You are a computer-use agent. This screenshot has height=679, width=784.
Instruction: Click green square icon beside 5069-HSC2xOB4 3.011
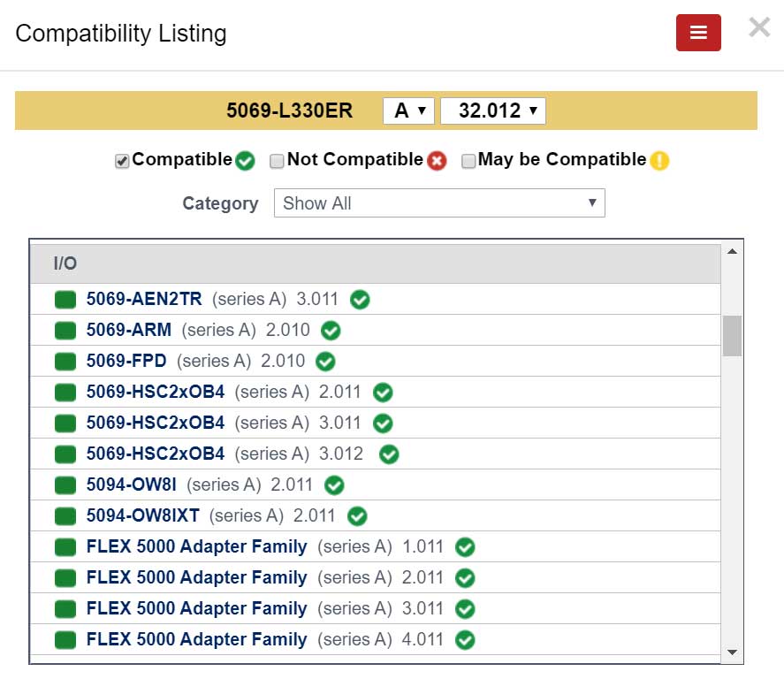[65, 423]
